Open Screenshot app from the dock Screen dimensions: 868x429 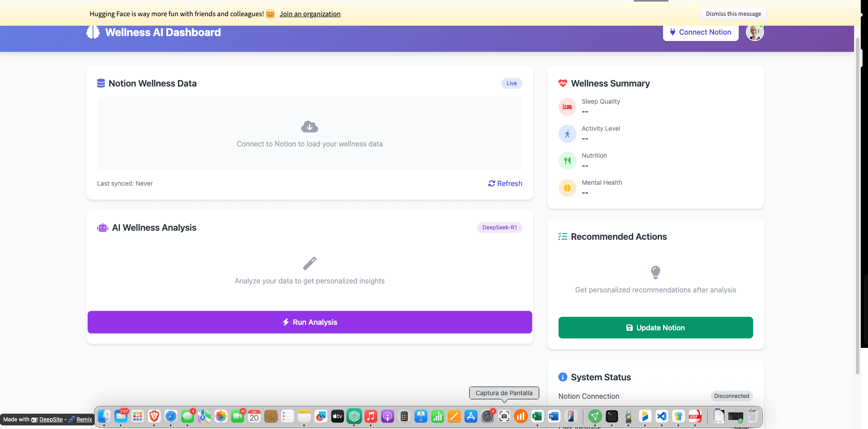tap(504, 416)
